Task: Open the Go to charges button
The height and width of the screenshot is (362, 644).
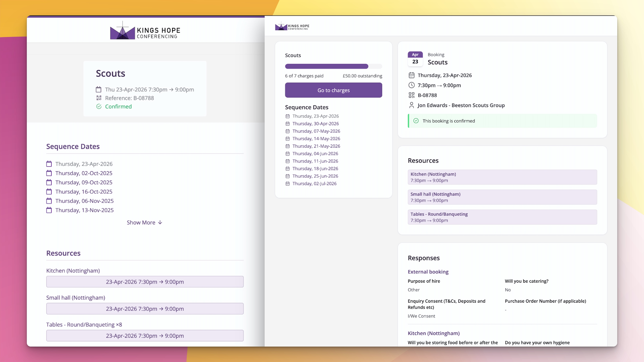Action: pos(334,90)
